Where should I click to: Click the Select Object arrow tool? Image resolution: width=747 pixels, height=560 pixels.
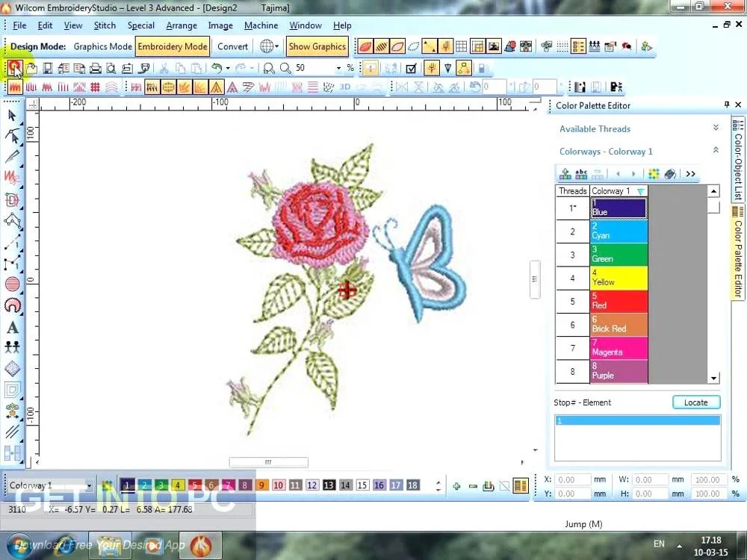tap(13, 116)
